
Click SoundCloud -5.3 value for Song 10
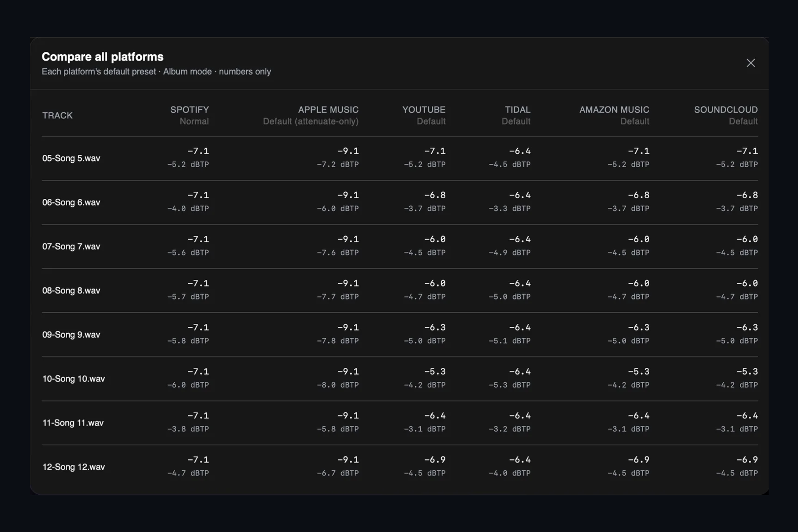click(747, 372)
